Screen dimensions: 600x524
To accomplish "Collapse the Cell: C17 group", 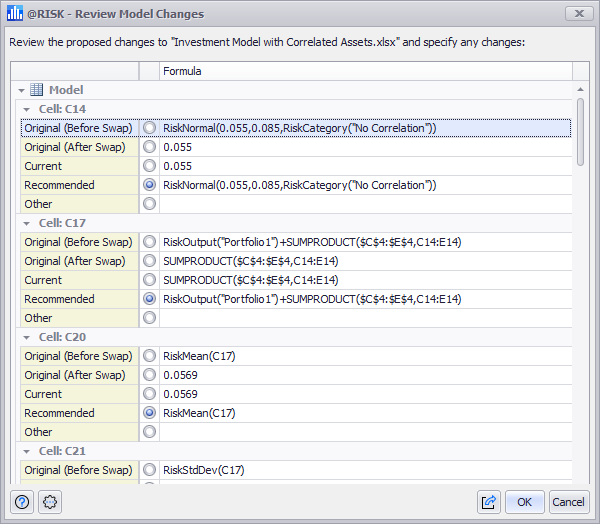I will (27, 223).
